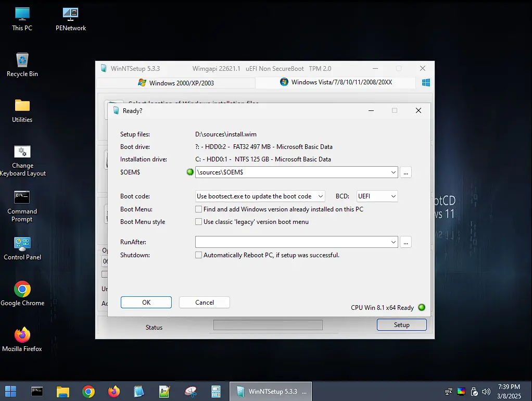Launch Change Keyboard Layout from the desktop

[22, 151]
